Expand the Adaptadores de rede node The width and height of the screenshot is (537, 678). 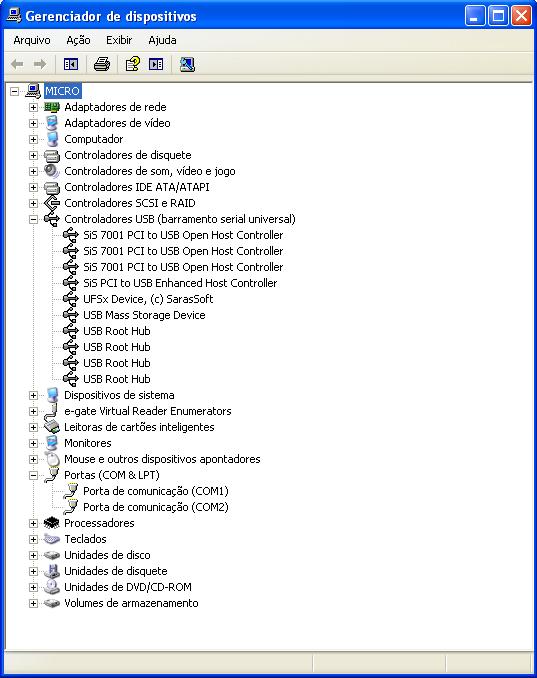(x=33, y=107)
